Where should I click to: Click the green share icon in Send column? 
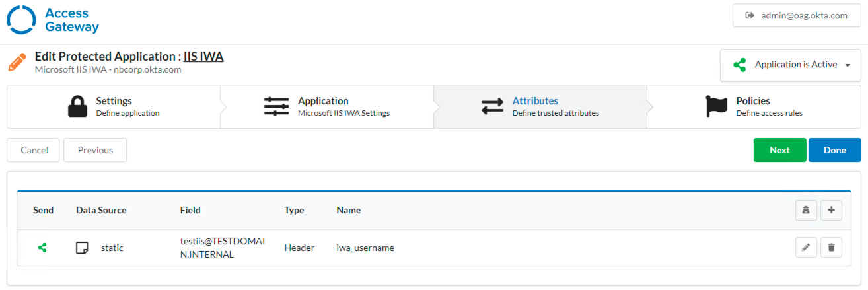pyautogui.click(x=42, y=248)
